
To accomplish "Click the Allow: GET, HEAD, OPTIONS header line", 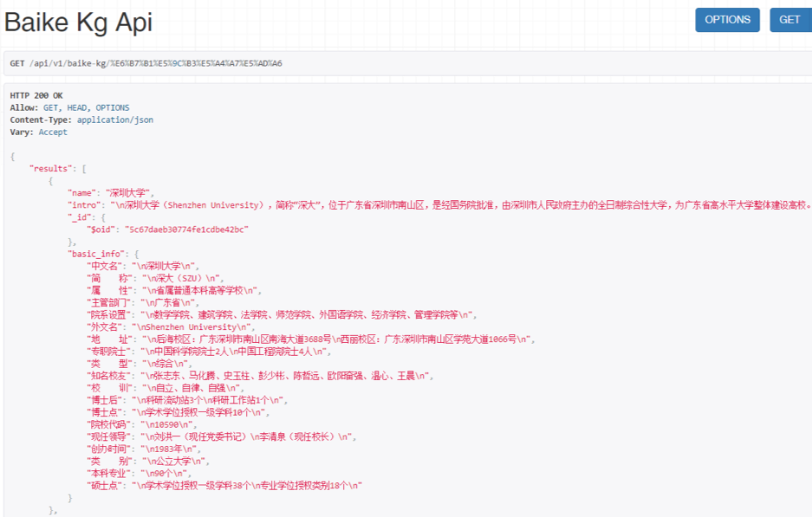I will pyautogui.click(x=70, y=107).
